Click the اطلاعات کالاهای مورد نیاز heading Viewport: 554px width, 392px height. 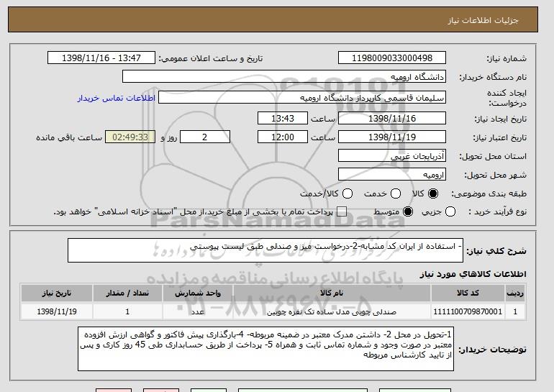[x=473, y=274]
